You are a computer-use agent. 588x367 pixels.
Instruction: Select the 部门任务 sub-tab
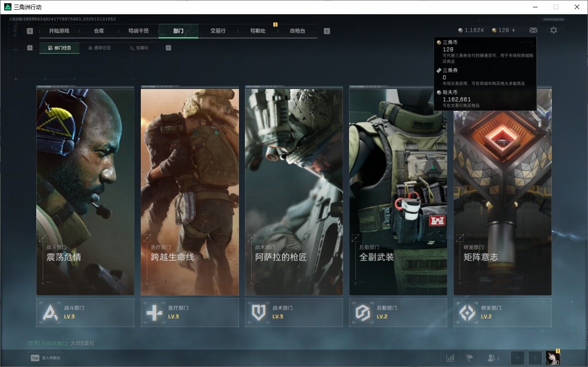pos(59,48)
